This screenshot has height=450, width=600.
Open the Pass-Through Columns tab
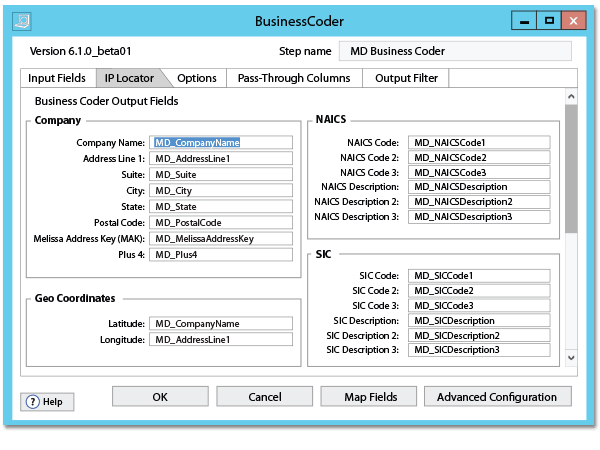click(x=294, y=78)
